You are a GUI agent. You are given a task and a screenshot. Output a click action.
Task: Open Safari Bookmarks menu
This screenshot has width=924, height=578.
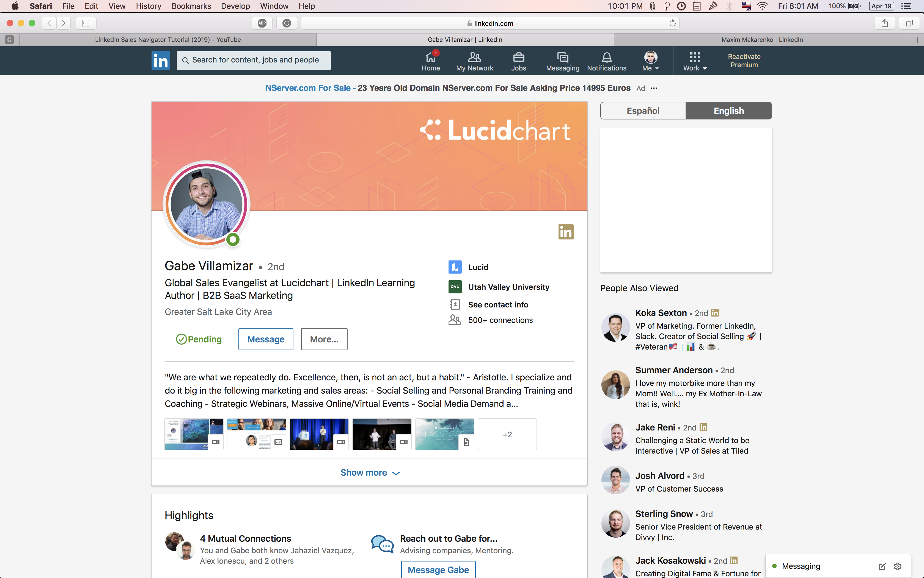click(191, 6)
